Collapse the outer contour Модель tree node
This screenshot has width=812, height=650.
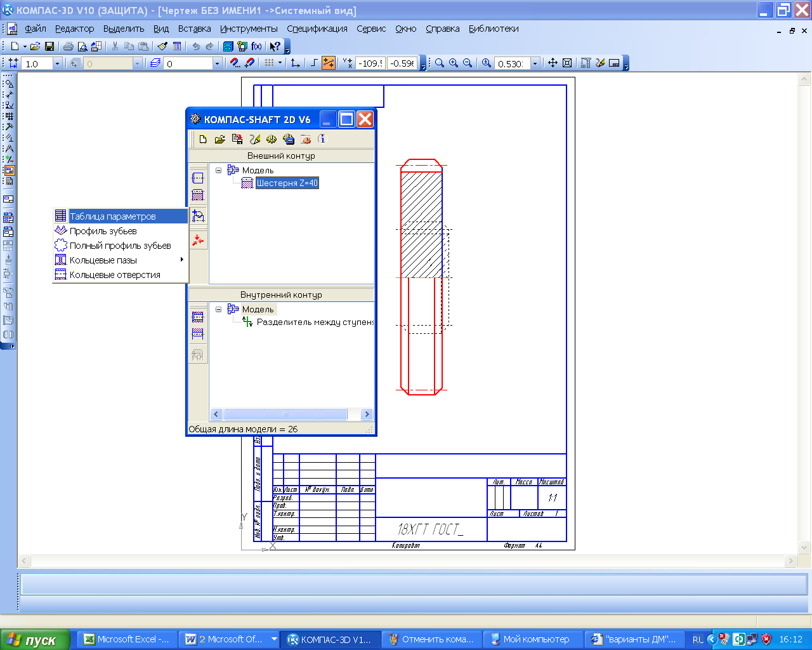point(219,170)
